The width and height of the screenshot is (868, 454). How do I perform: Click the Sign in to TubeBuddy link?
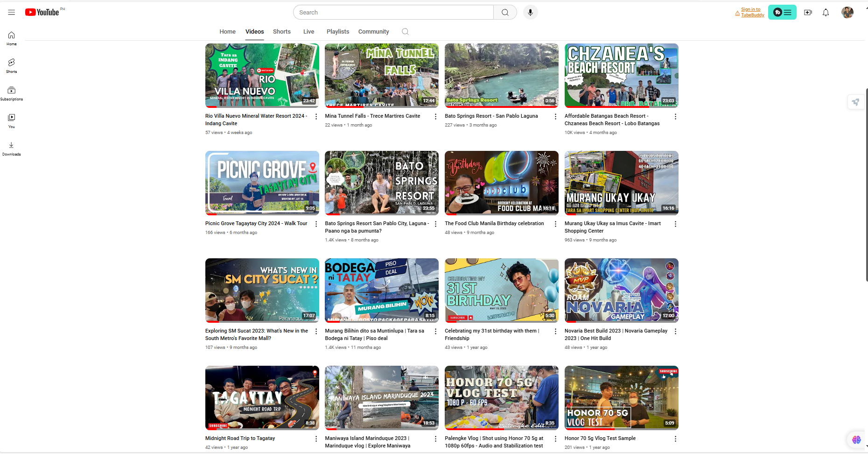(752, 12)
